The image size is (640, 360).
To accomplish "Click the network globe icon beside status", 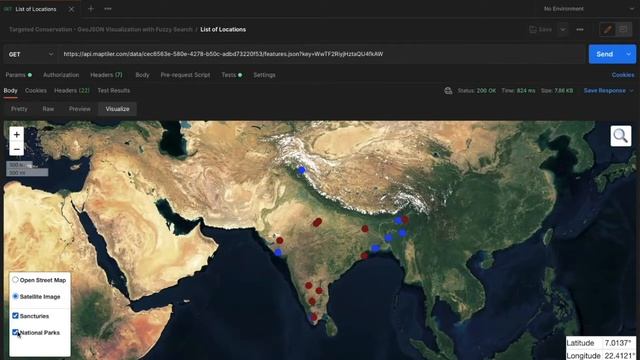I will [x=448, y=91].
